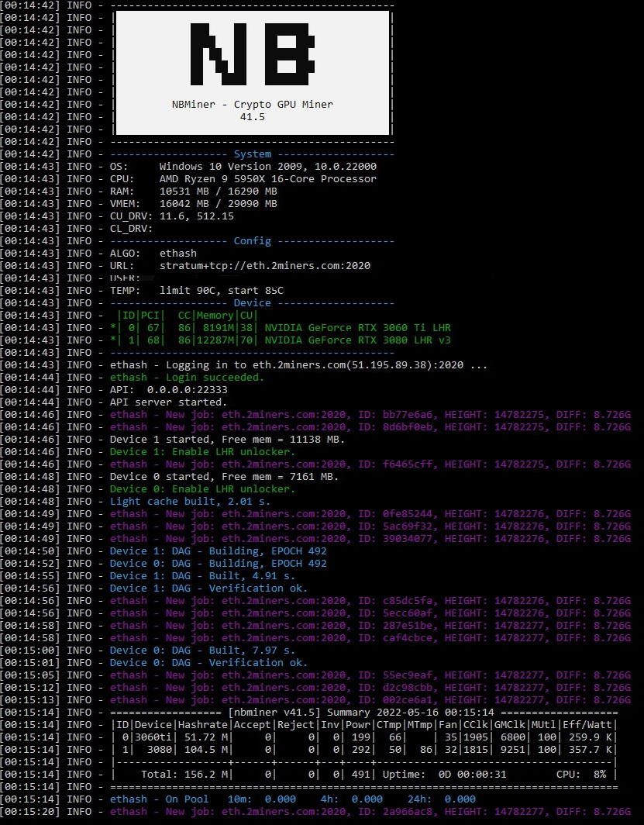Viewport: 644px width, 825px height.
Task: Click the blue "Config" section header
Action: pos(253,241)
